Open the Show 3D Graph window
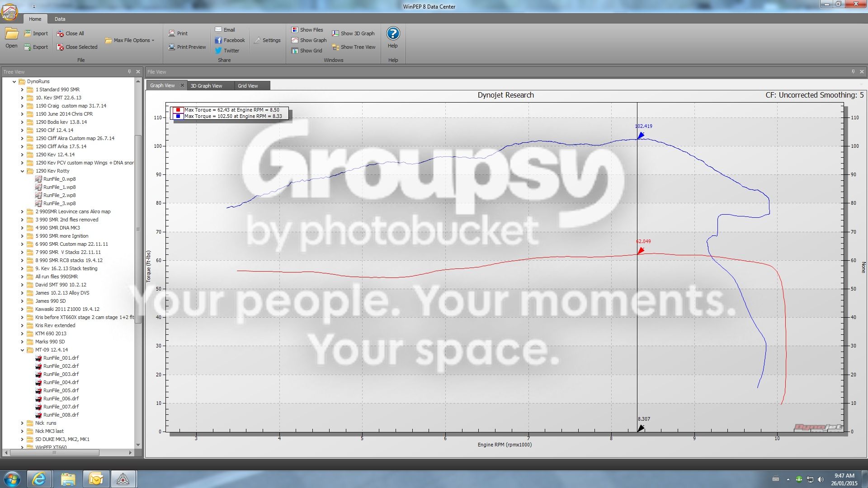Screen dimensions: 868x488 (x=353, y=33)
